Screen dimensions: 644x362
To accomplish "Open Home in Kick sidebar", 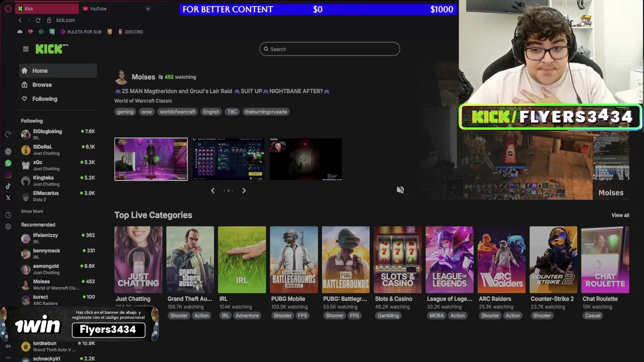I will coord(58,71).
